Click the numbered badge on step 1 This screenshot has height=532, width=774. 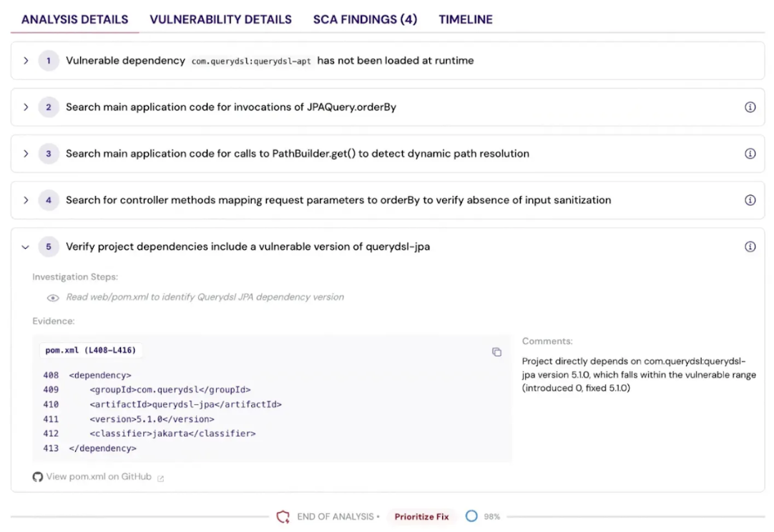(49, 60)
